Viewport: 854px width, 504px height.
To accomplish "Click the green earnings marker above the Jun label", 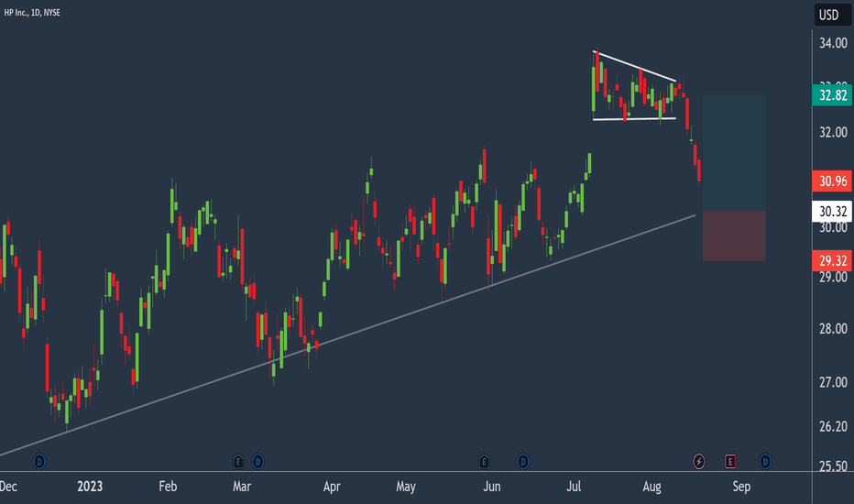I will pyautogui.click(x=484, y=462).
